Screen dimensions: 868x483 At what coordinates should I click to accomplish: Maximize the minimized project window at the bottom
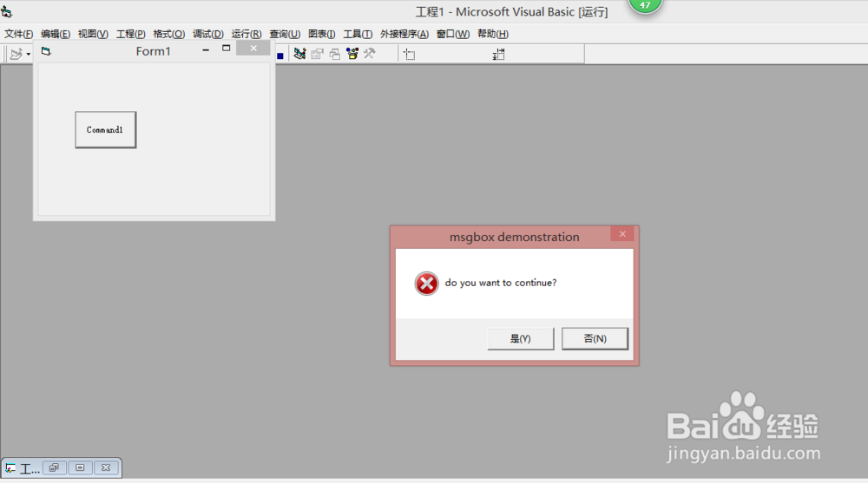click(x=80, y=468)
